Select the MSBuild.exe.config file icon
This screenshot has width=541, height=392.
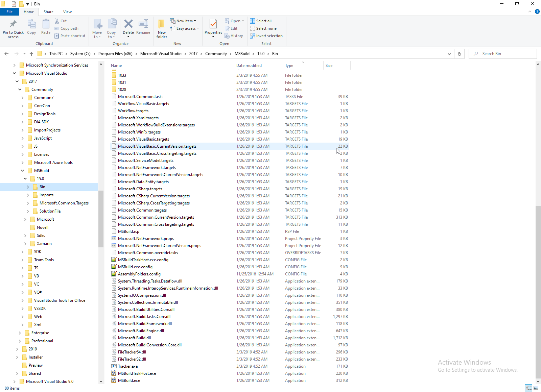click(114, 267)
